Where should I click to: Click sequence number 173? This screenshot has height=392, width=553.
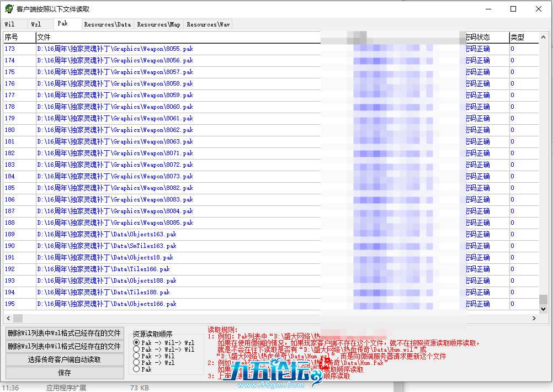10,49
